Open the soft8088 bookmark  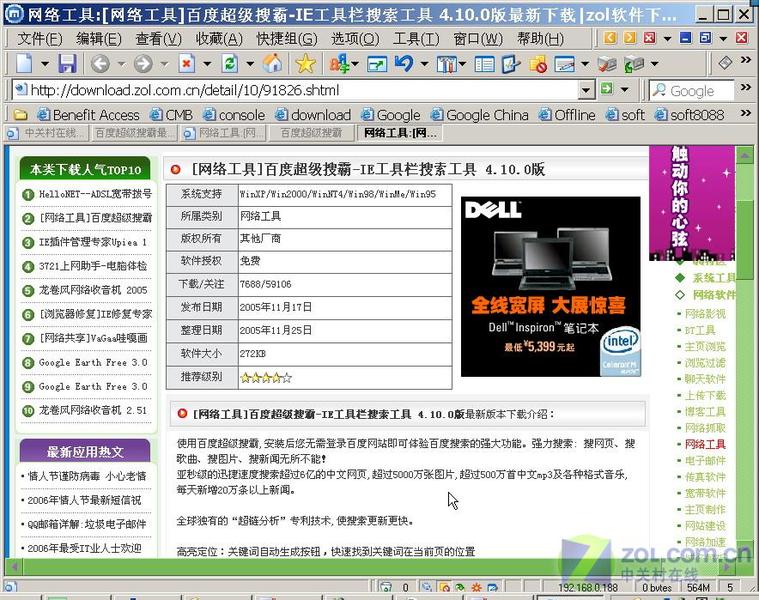[689, 115]
